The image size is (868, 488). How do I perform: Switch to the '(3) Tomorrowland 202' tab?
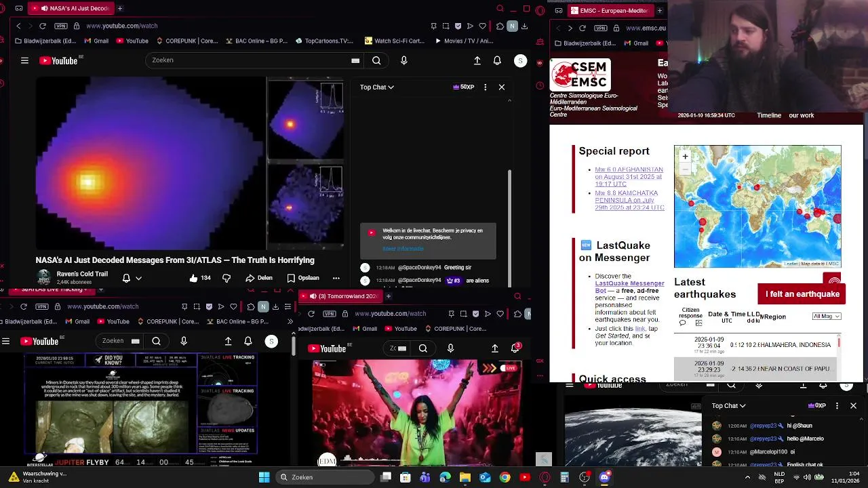coord(341,296)
